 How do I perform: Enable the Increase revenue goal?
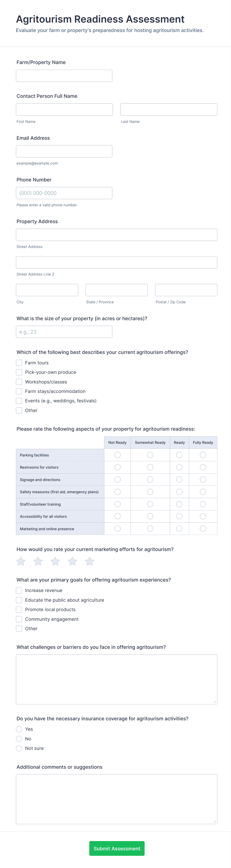point(19,591)
